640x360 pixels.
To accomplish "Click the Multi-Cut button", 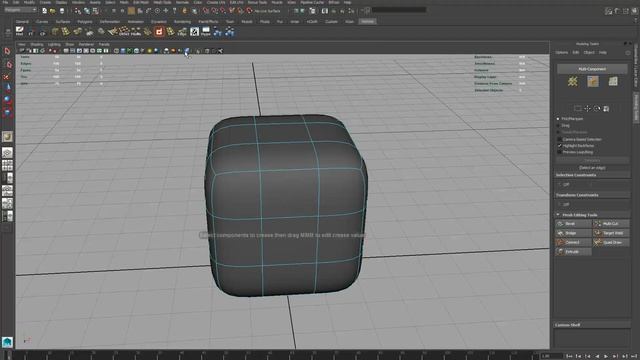I will [x=611, y=224].
